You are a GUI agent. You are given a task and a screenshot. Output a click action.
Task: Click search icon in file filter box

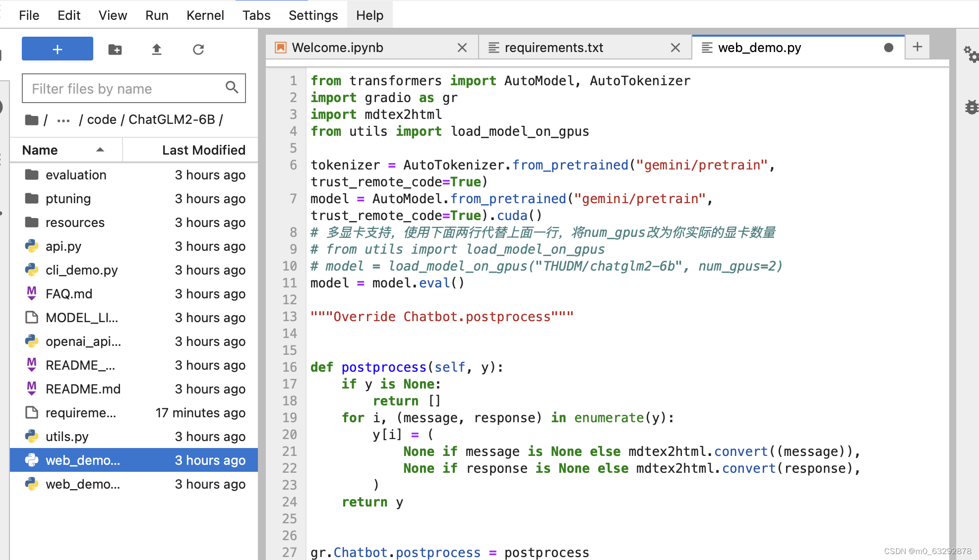(232, 88)
